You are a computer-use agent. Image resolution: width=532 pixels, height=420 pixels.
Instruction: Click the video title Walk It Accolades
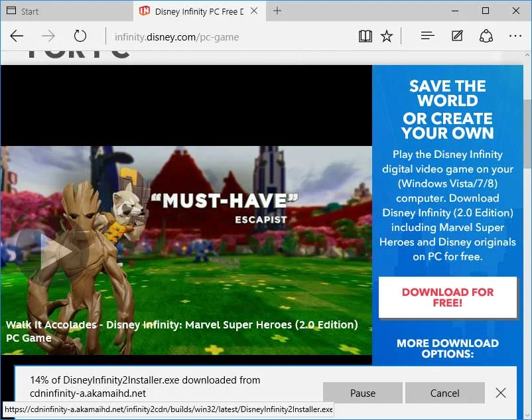point(182,331)
